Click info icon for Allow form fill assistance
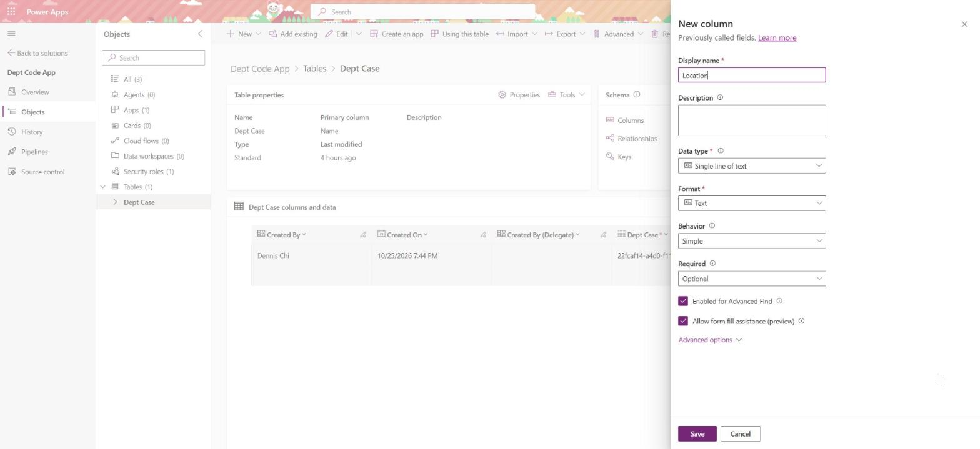 click(801, 321)
